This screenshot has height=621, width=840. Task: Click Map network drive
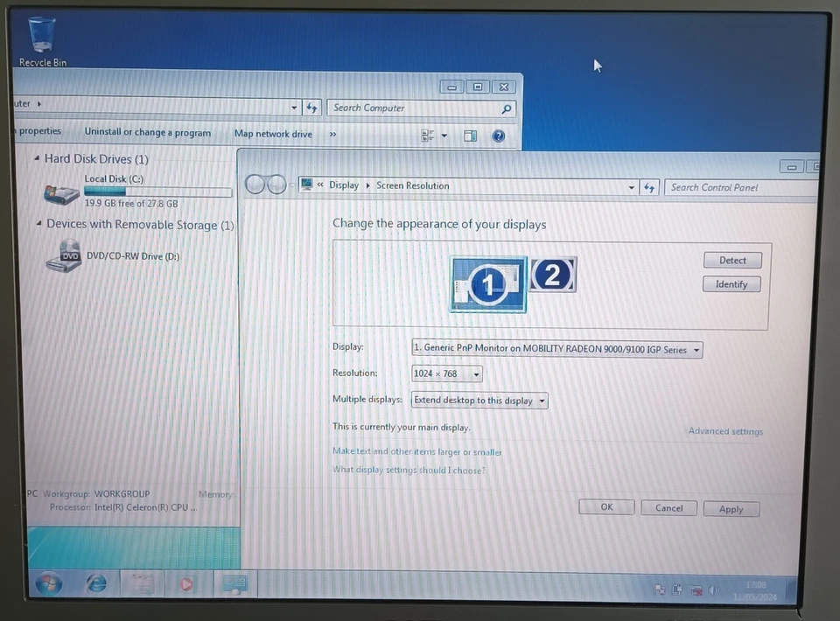[x=273, y=134]
